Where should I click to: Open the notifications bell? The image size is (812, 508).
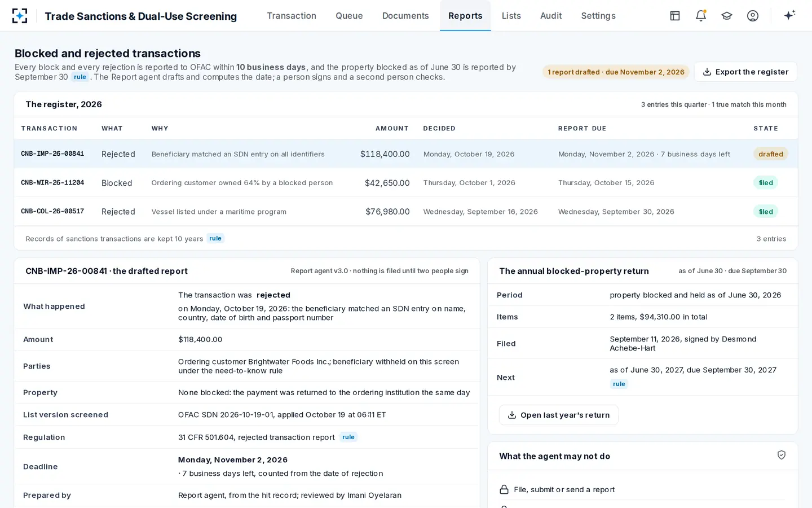pyautogui.click(x=701, y=16)
